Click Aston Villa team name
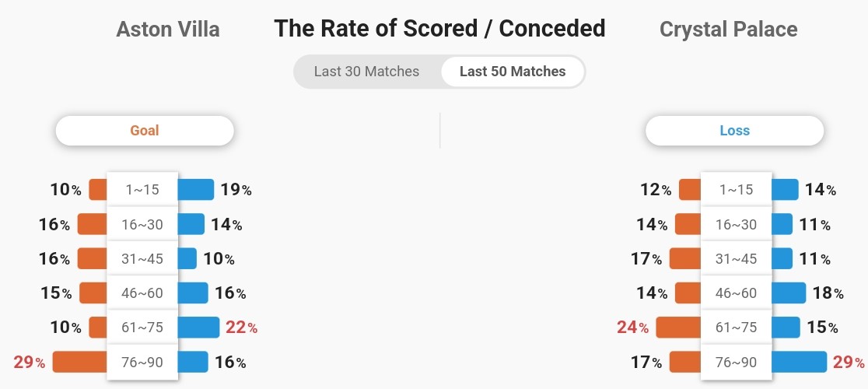 [x=168, y=30]
